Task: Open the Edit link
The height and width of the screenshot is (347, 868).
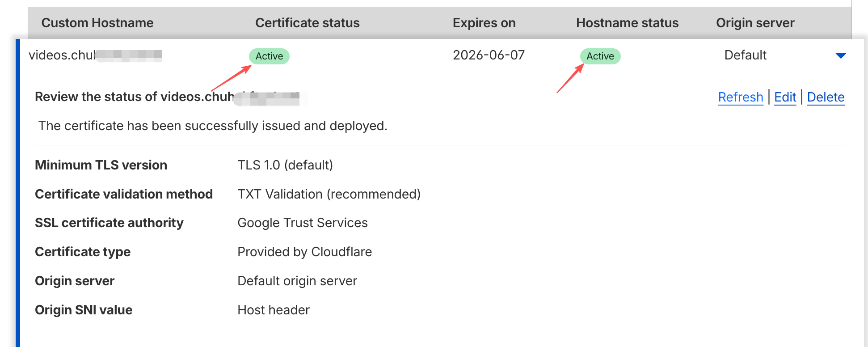Action: point(785,97)
